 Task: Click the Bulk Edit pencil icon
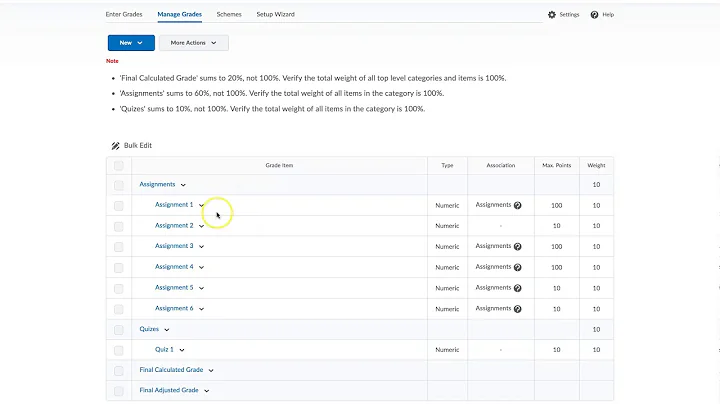[115, 146]
